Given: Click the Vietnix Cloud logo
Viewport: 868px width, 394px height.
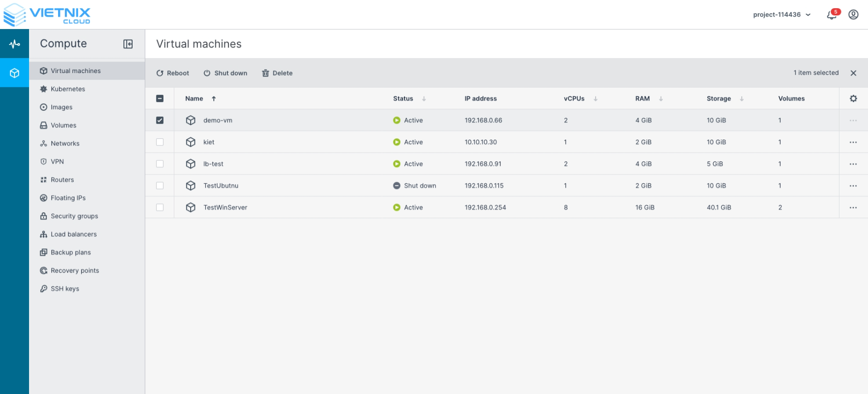Looking at the screenshot, I should 47,15.
